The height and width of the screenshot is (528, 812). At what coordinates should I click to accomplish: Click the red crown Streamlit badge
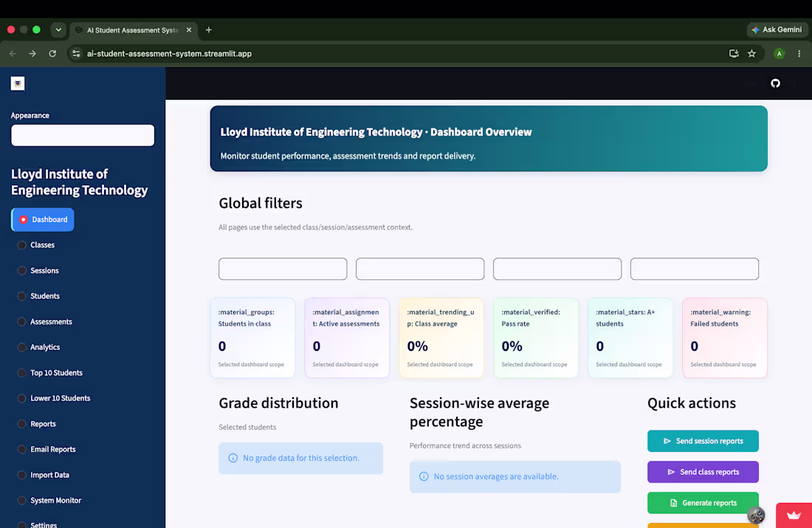[x=794, y=515]
